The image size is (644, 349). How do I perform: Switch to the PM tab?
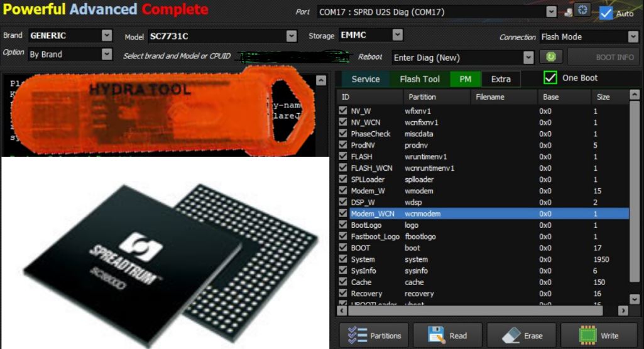click(466, 79)
